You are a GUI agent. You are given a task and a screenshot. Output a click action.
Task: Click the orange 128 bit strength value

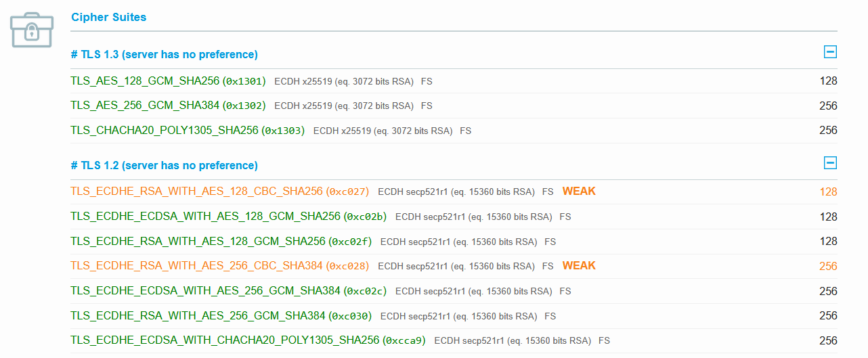[828, 192]
